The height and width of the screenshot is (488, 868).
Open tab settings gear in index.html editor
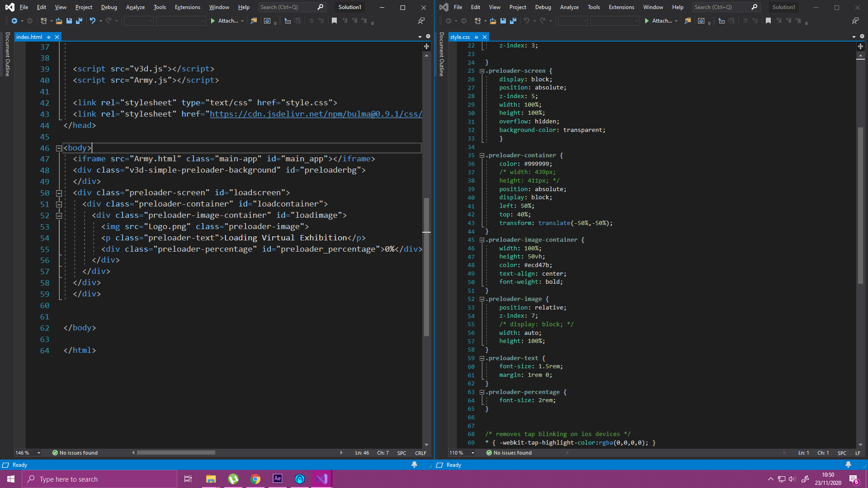[428, 37]
